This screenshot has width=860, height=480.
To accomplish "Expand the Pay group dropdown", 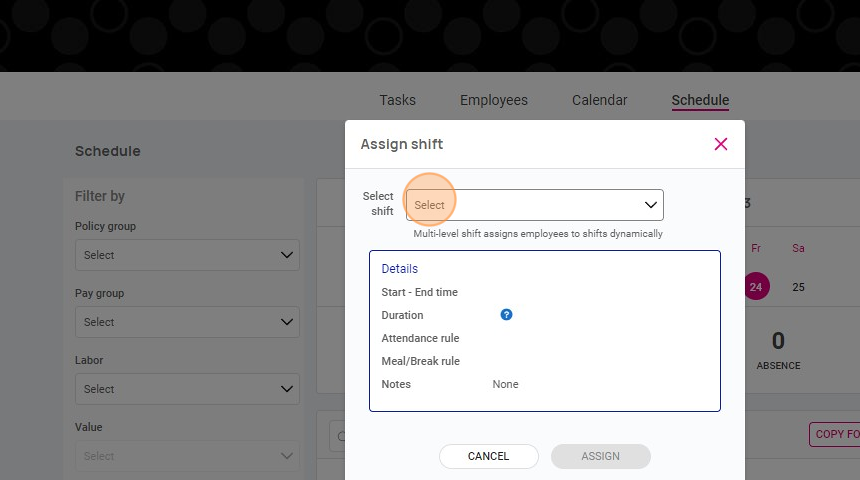I will pyautogui.click(x=188, y=321).
